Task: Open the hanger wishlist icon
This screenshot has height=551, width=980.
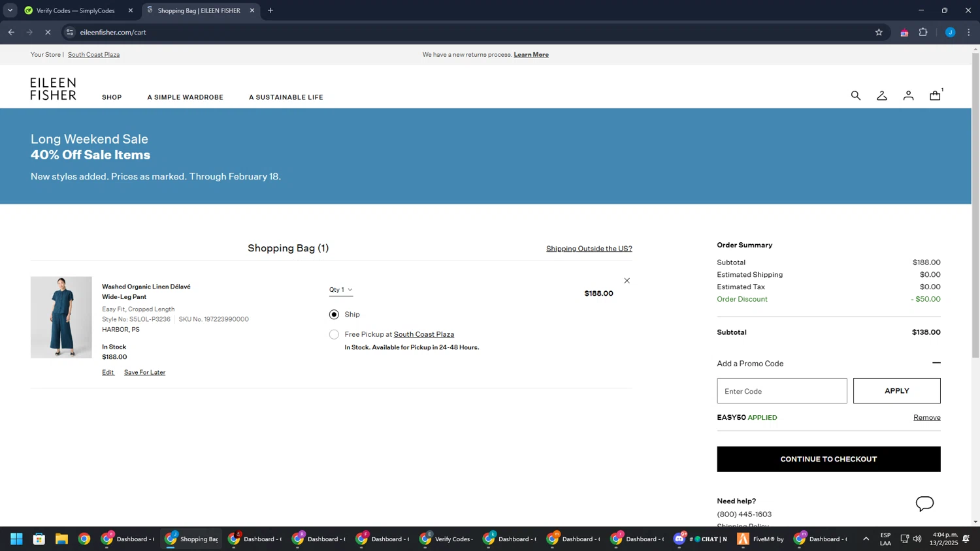Action: point(881,96)
